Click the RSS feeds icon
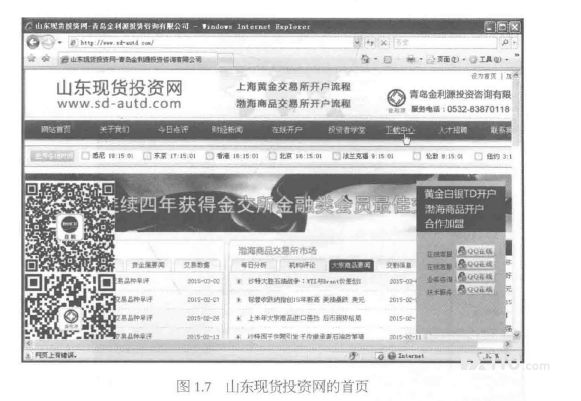This screenshot has height=401, width=581. [388, 59]
